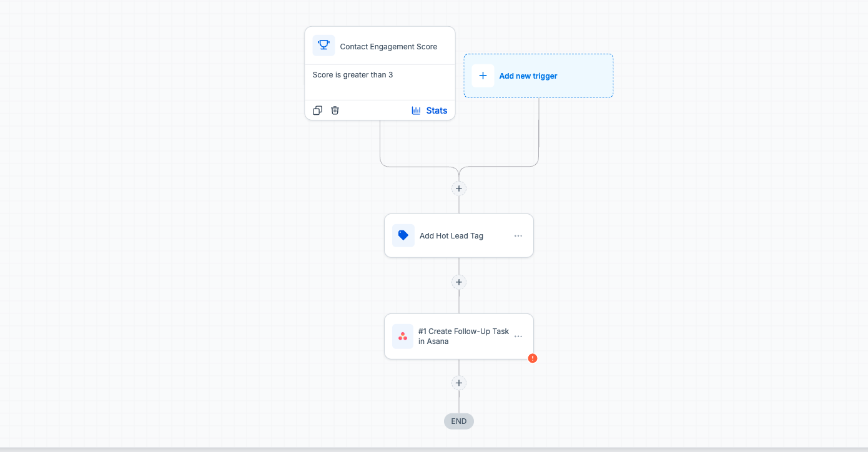Click the plus icon in Add new trigger

pos(483,76)
